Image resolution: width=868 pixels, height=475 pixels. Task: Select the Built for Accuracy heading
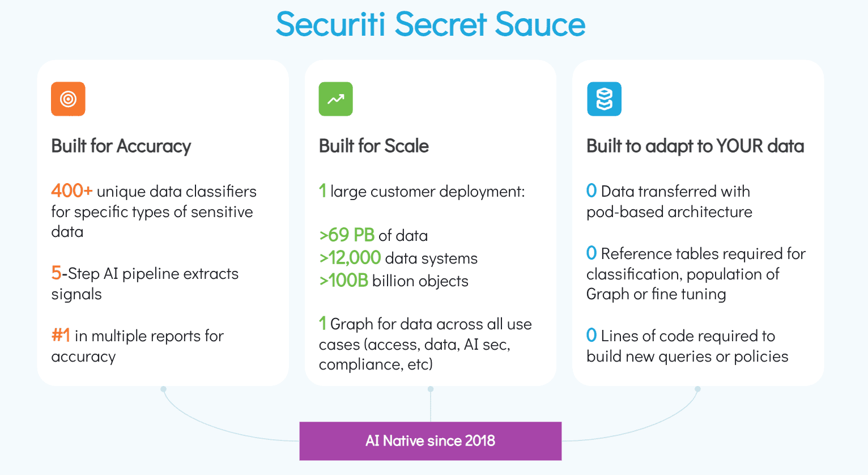121,146
